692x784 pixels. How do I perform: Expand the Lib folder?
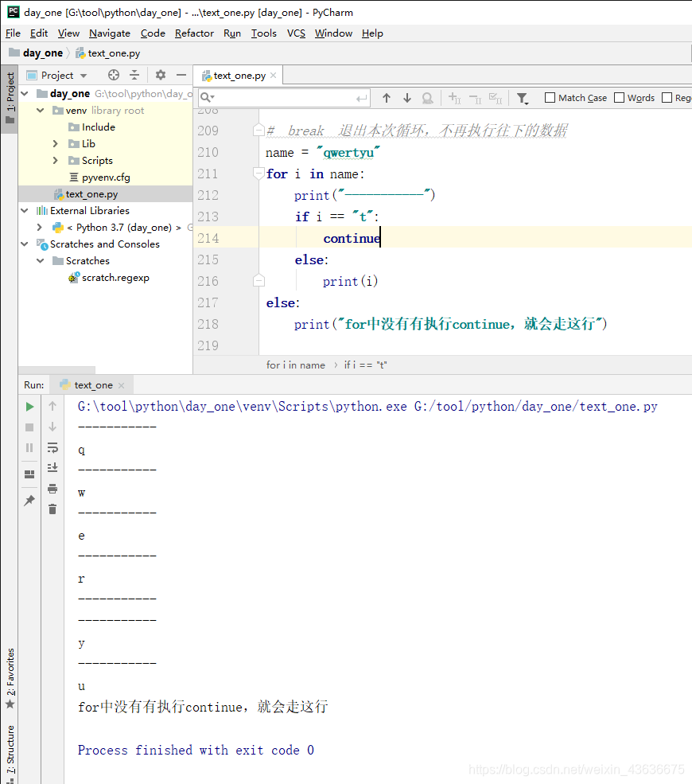tap(56, 143)
